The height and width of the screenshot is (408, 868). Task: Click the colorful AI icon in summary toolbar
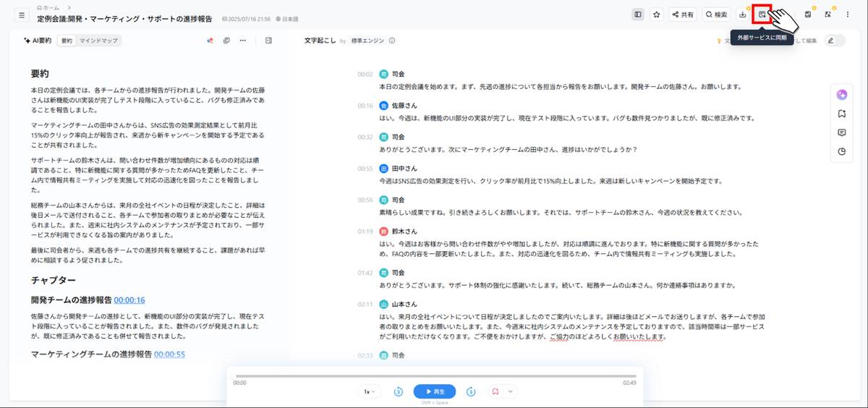[x=210, y=41]
